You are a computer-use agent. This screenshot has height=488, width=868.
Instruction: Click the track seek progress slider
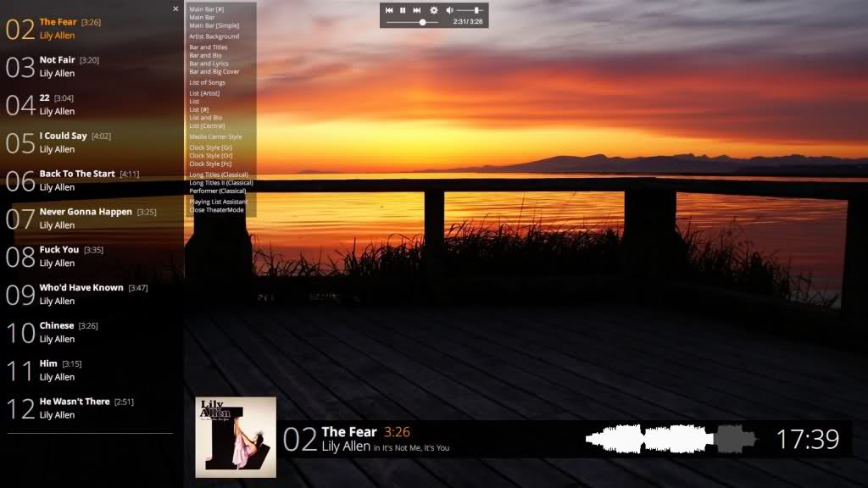tap(413, 22)
